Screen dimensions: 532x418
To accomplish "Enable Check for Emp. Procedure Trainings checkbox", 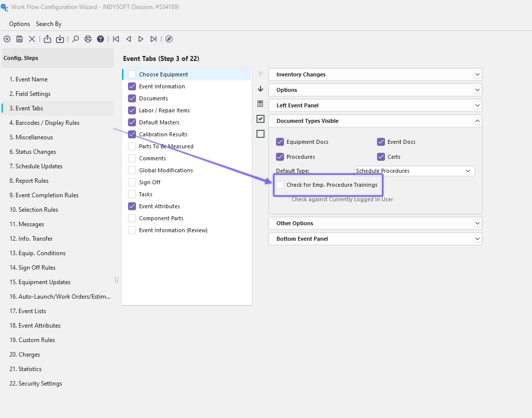I will coord(280,185).
